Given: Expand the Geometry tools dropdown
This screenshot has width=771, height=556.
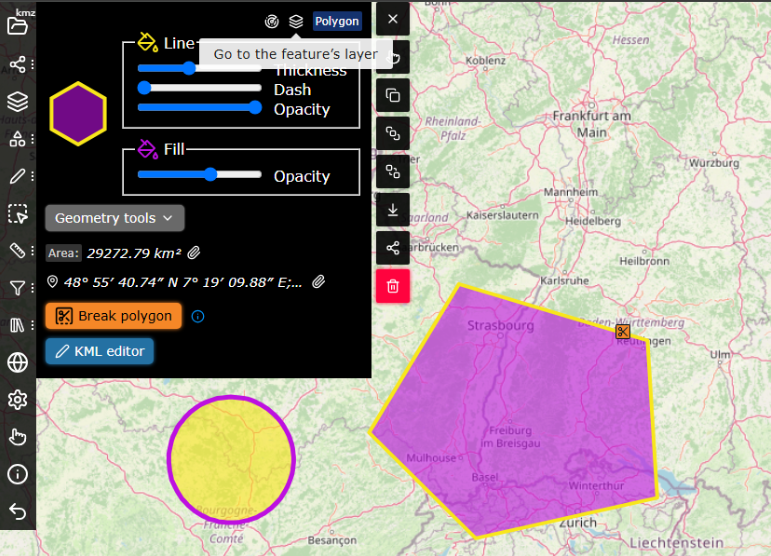Looking at the screenshot, I should pos(115,218).
